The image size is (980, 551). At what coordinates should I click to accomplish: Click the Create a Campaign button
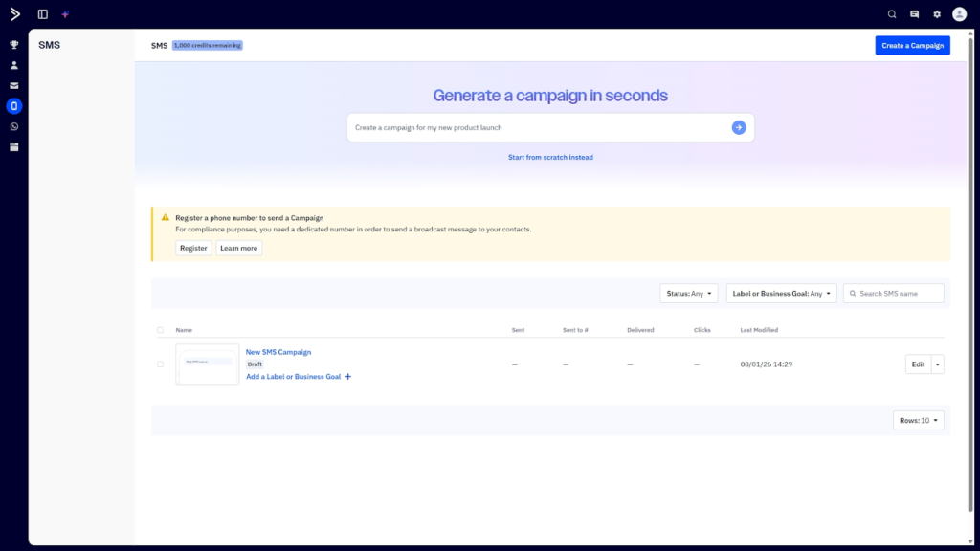pyautogui.click(x=912, y=46)
